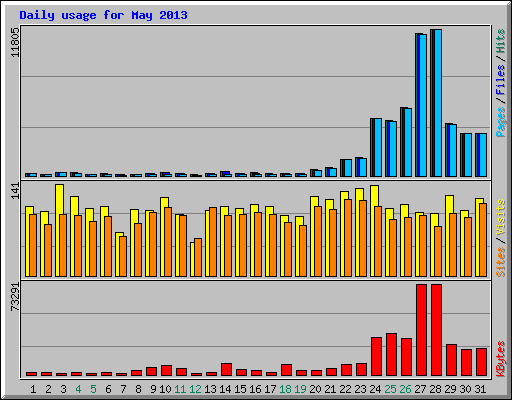Click the red KBytes bar for day 28
512x400 pixels.
pos(436,330)
